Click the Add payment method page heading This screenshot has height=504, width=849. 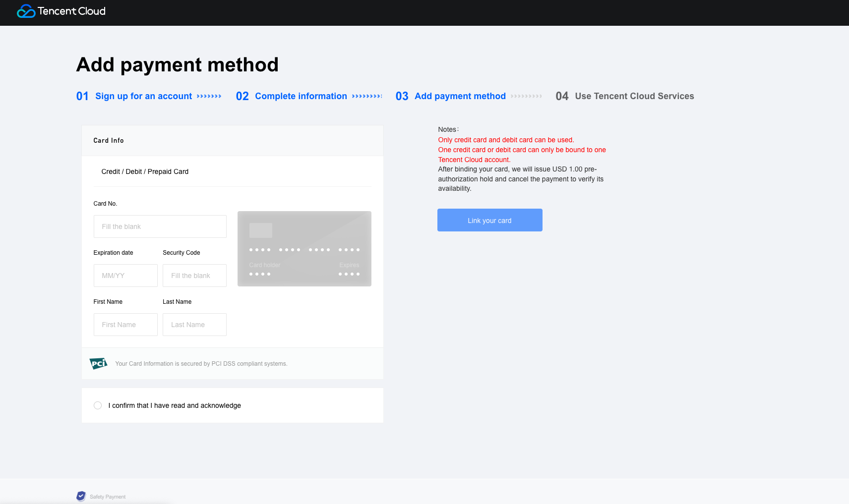click(178, 65)
